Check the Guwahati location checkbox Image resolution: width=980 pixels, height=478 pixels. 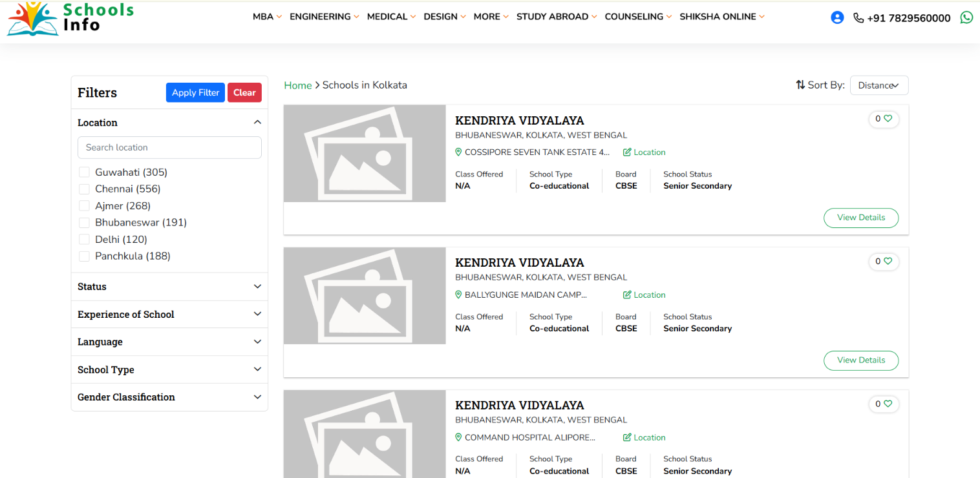coord(84,172)
